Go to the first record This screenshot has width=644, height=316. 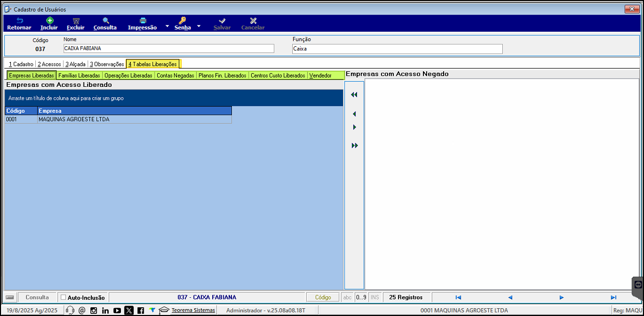tap(458, 297)
